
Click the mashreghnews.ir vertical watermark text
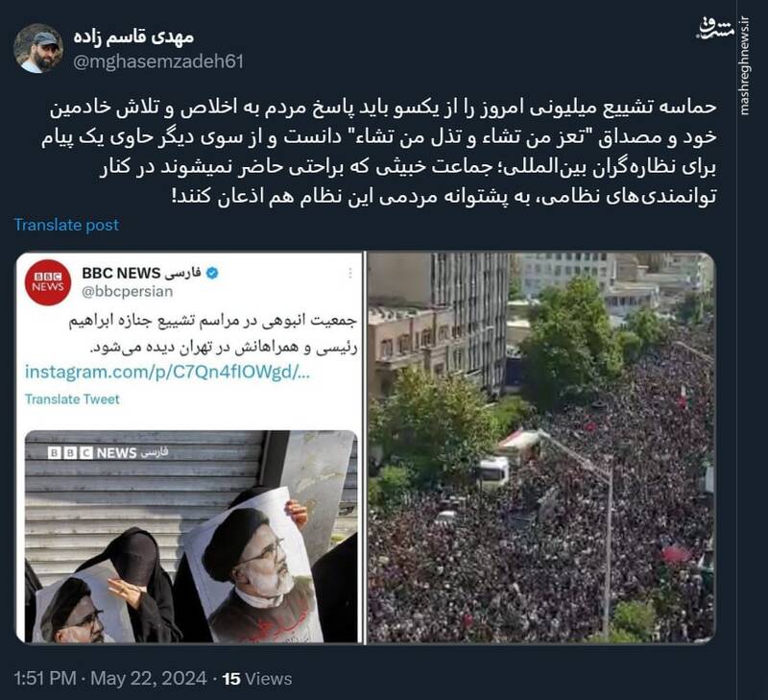tap(745, 65)
